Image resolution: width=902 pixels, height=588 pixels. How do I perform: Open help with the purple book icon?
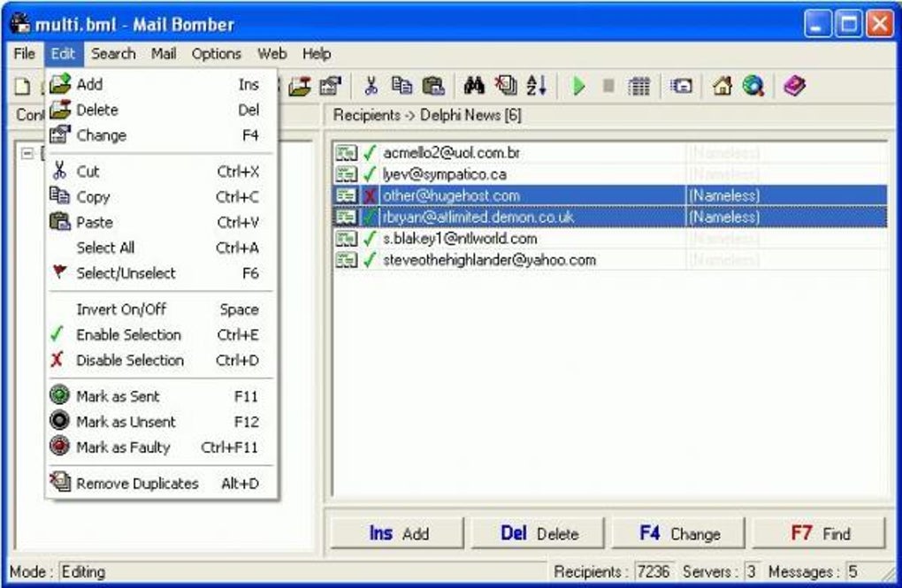794,87
